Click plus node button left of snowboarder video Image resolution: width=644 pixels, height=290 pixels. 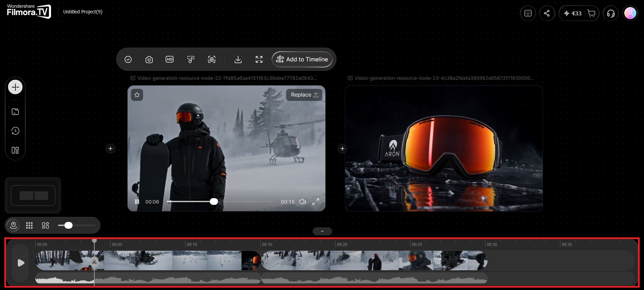point(110,149)
